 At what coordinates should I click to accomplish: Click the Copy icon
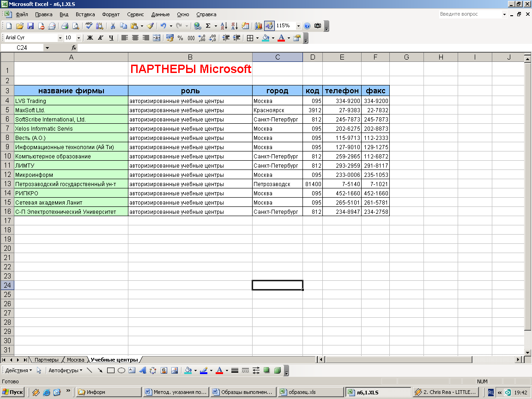click(x=123, y=26)
